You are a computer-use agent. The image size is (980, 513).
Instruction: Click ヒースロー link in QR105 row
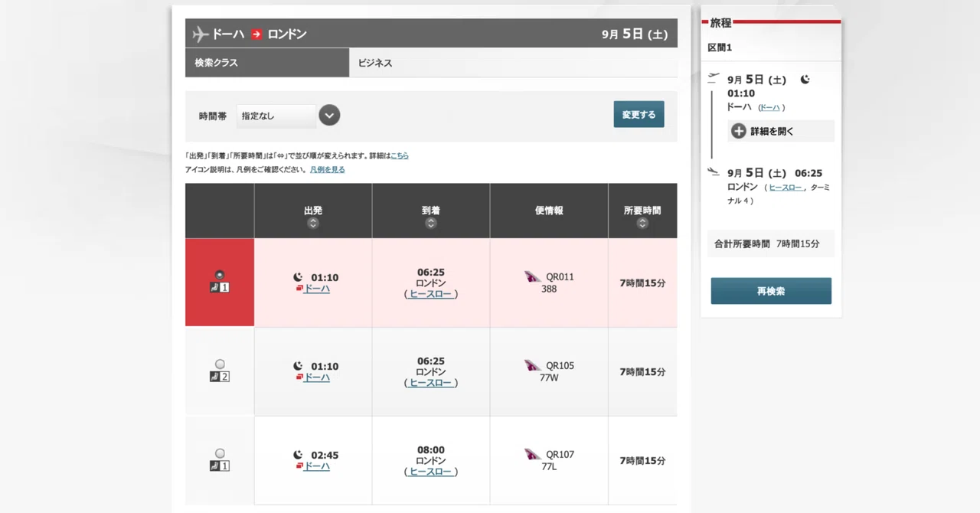(430, 383)
